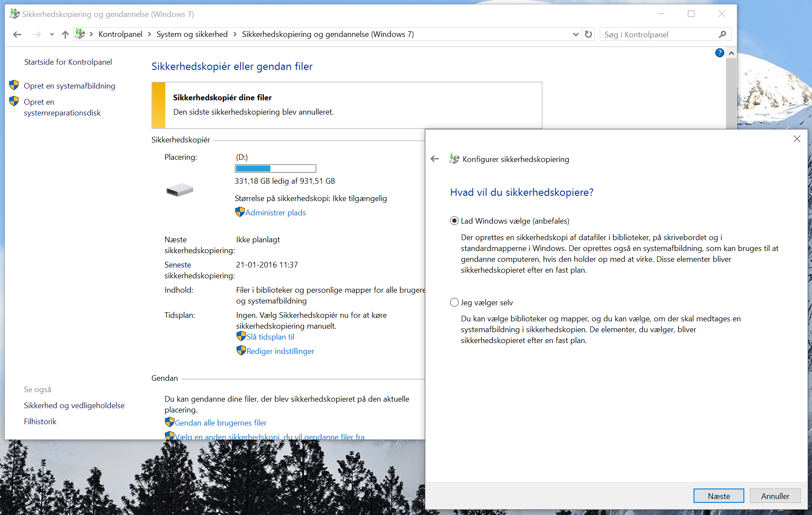Click 'Rediger indstillinger' link
The image size is (812, 515).
pyautogui.click(x=280, y=351)
